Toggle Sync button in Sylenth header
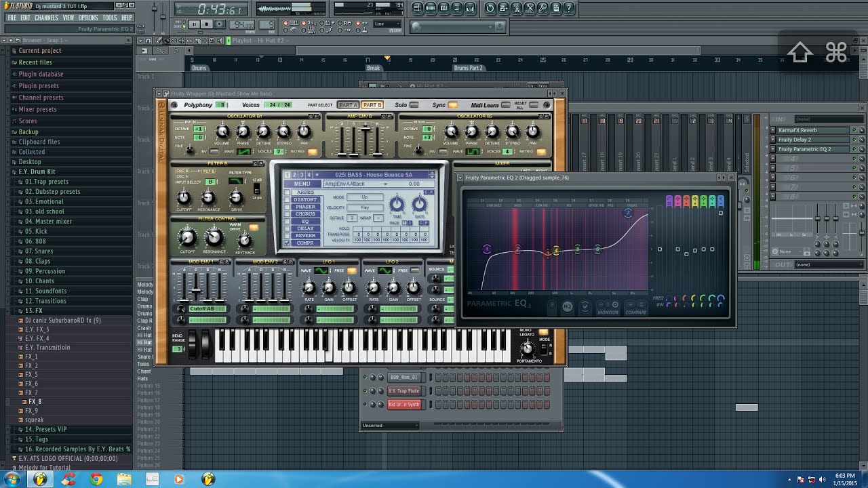Viewport: 868px width, 488px height. [453, 105]
